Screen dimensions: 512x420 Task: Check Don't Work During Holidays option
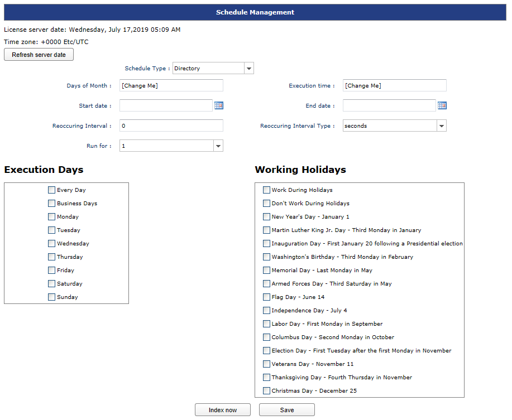(266, 203)
